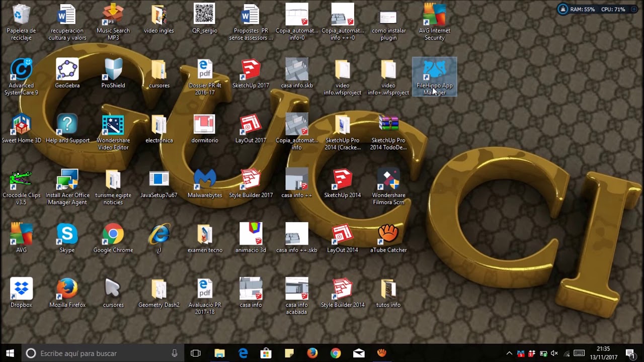Select the casa info.skb file
Image resolution: width=644 pixels, height=362 pixels.
[297, 73]
